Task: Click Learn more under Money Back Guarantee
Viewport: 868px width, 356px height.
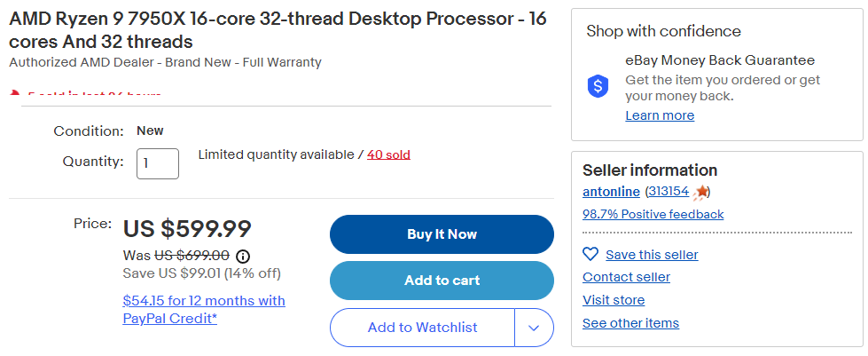Action: pos(660,115)
